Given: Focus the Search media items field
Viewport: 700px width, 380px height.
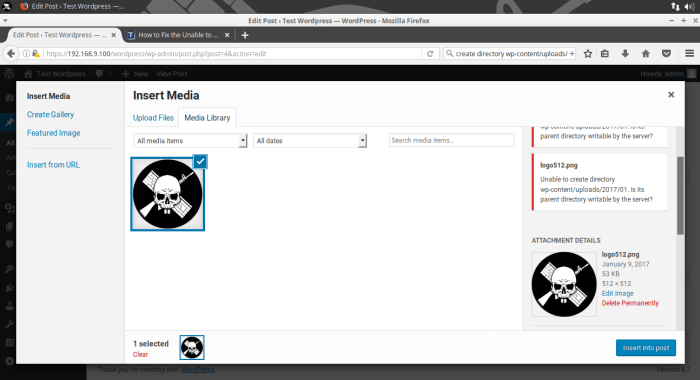Looking at the screenshot, I should click(x=451, y=140).
